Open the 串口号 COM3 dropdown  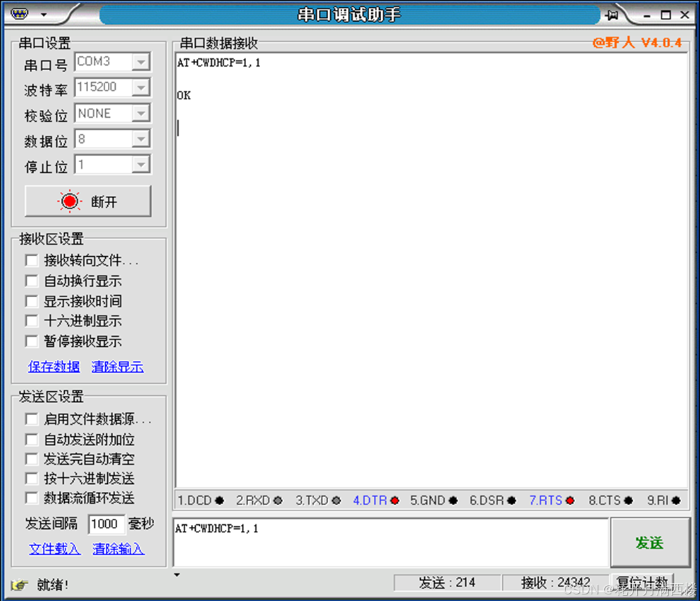pyautogui.click(x=141, y=61)
